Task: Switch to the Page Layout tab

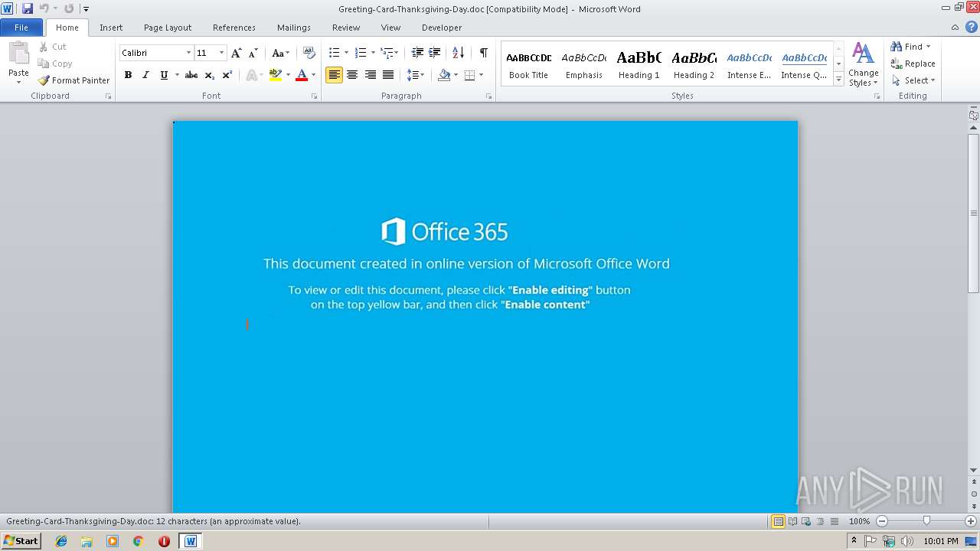Action: coord(168,28)
